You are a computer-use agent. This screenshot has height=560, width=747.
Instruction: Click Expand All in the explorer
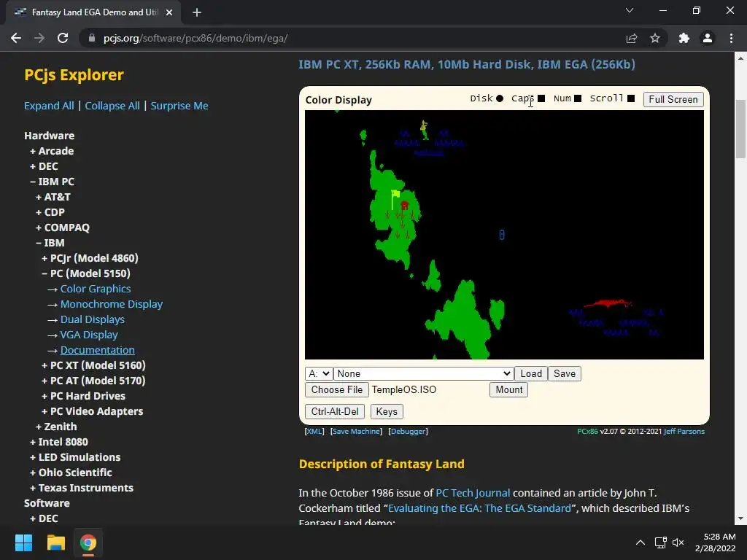click(x=49, y=106)
